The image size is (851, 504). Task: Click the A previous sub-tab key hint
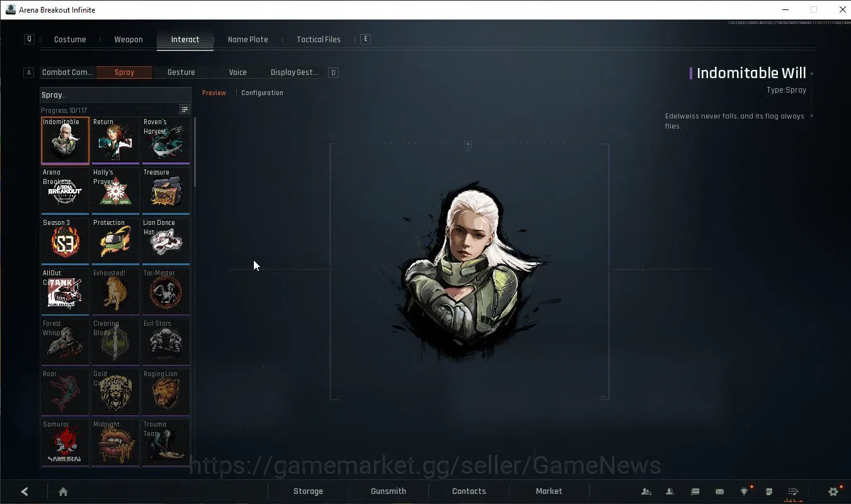pyautogui.click(x=28, y=72)
